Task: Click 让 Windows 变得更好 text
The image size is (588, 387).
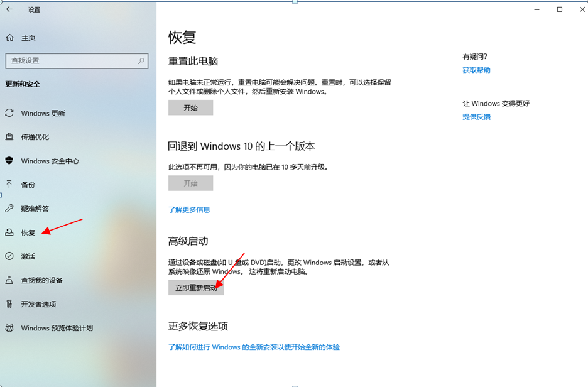Action: click(x=496, y=104)
